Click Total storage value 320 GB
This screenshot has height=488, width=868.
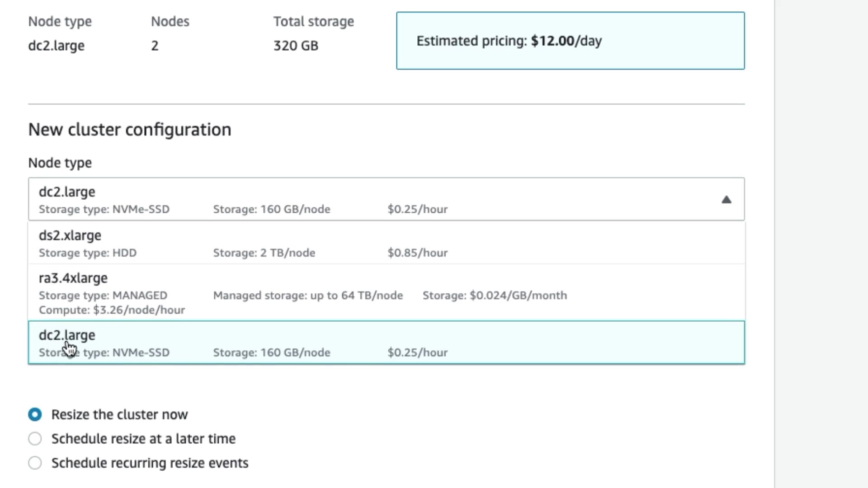coord(296,46)
